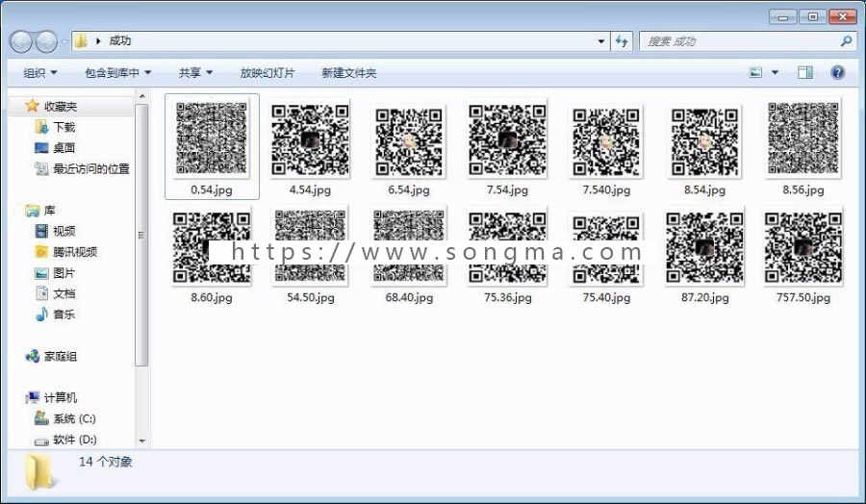Select 音乐 library
This screenshot has width=866, height=504.
point(64,315)
